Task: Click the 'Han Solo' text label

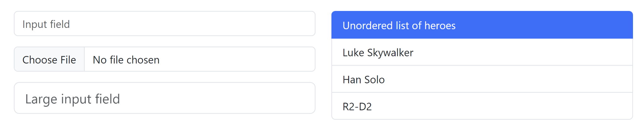Action: [364, 80]
